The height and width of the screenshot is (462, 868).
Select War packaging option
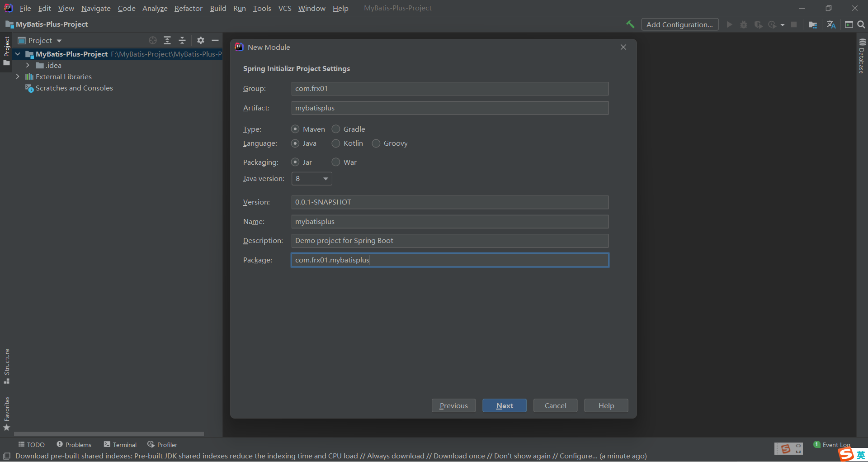coord(344,162)
